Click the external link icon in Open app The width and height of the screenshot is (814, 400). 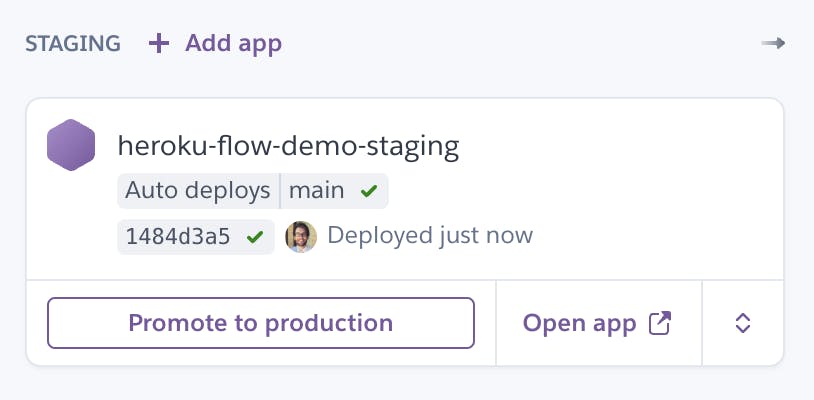[x=660, y=323]
